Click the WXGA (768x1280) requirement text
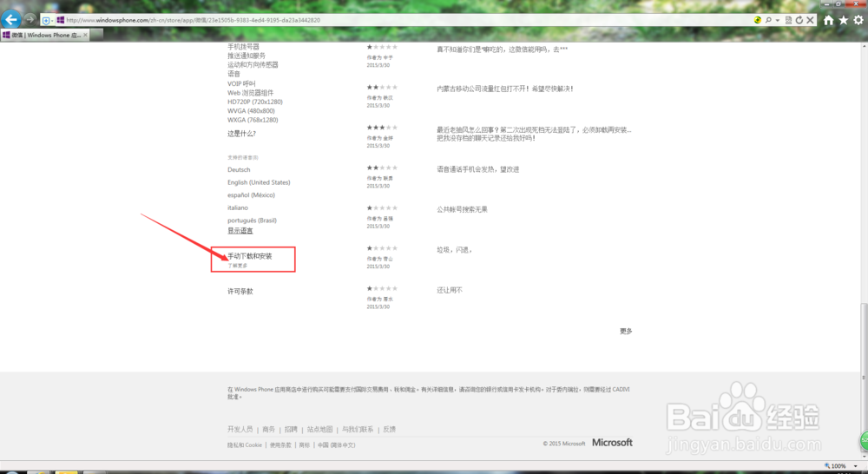This screenshot has width=868, height=474. [253, 120]
